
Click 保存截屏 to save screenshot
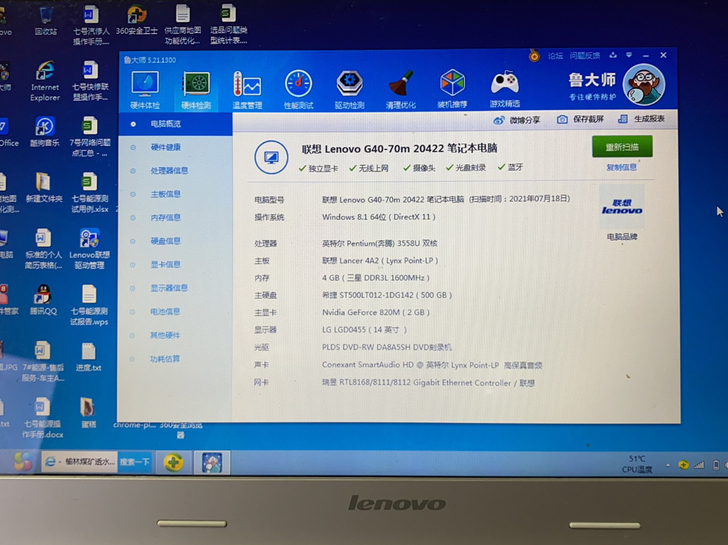click(580, 119)
